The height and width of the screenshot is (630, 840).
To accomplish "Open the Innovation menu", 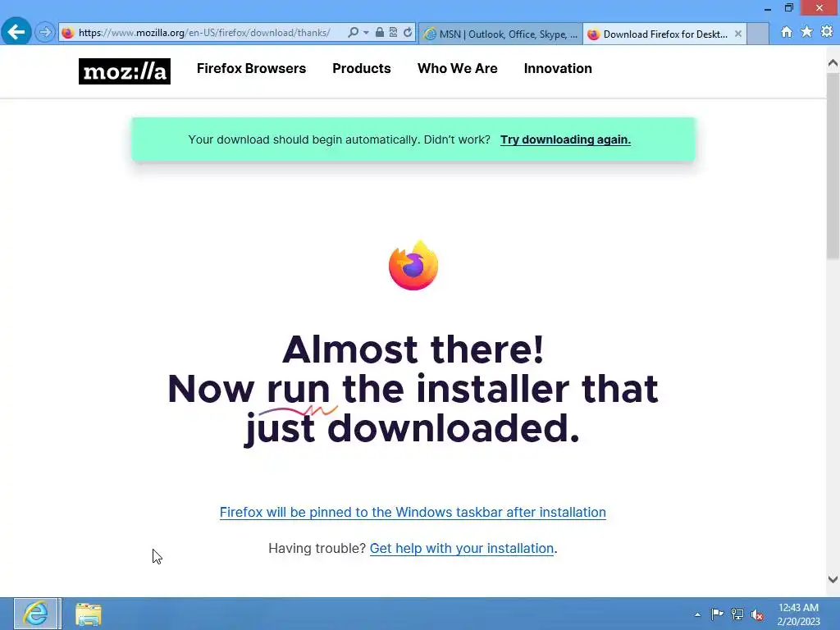I will point(558,69).
